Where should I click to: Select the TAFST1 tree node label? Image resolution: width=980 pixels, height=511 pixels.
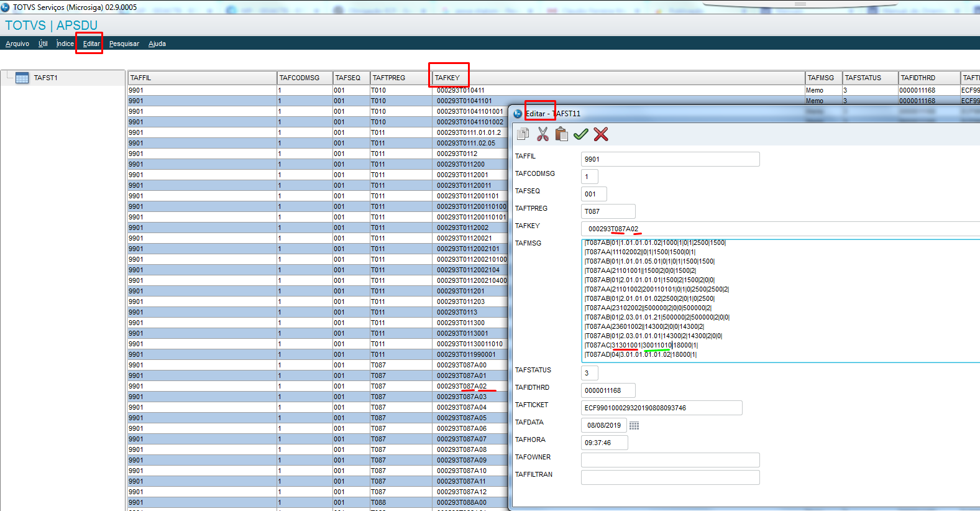[45, 78]
